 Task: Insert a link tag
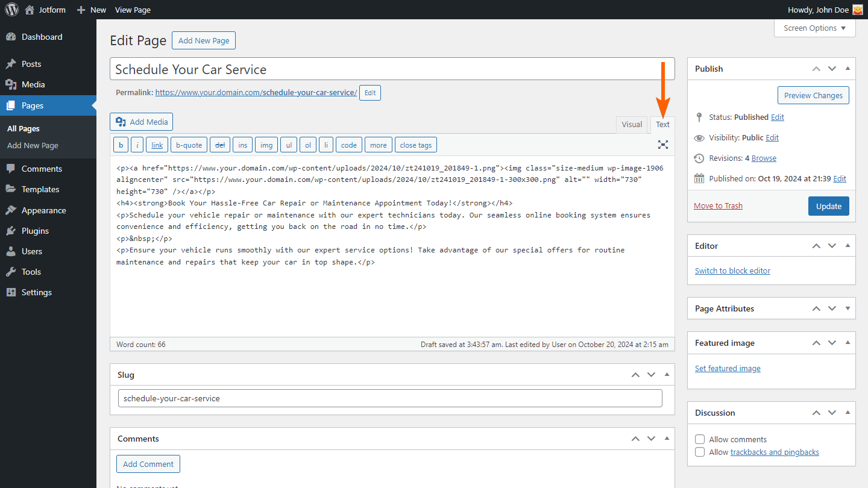click(157, 145)
